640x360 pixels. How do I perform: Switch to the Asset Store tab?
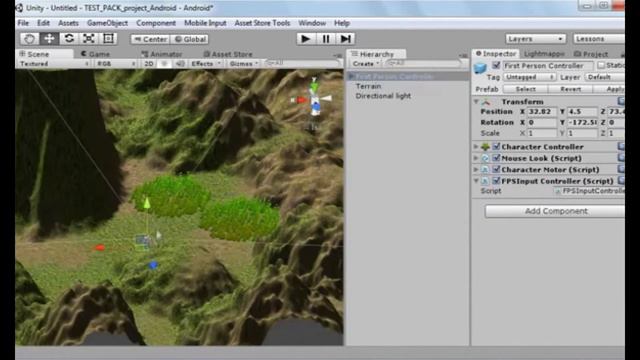click(x=228, y=54)
